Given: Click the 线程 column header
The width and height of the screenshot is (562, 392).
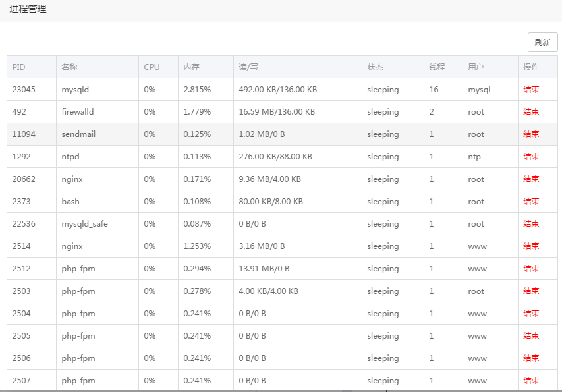Looking at the screenshot, I should (x=437, y=67).
